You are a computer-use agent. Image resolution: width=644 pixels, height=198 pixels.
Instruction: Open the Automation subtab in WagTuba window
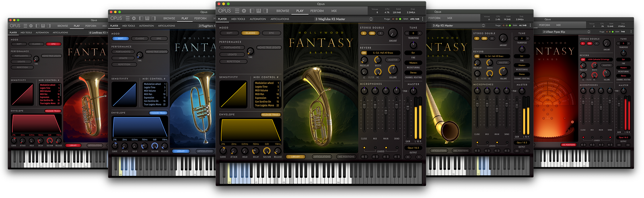258,19
